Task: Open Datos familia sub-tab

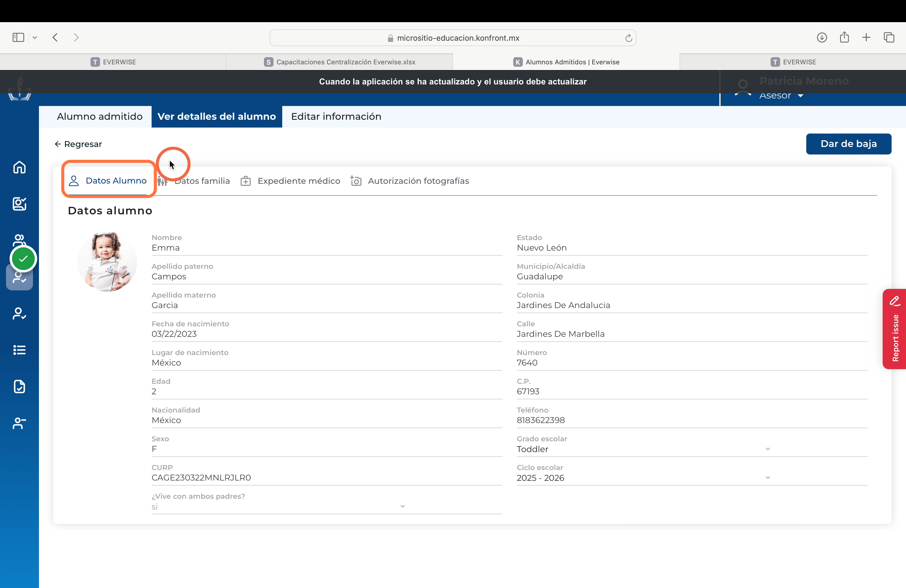Action: pyautogui.click(x=194, y=181)
